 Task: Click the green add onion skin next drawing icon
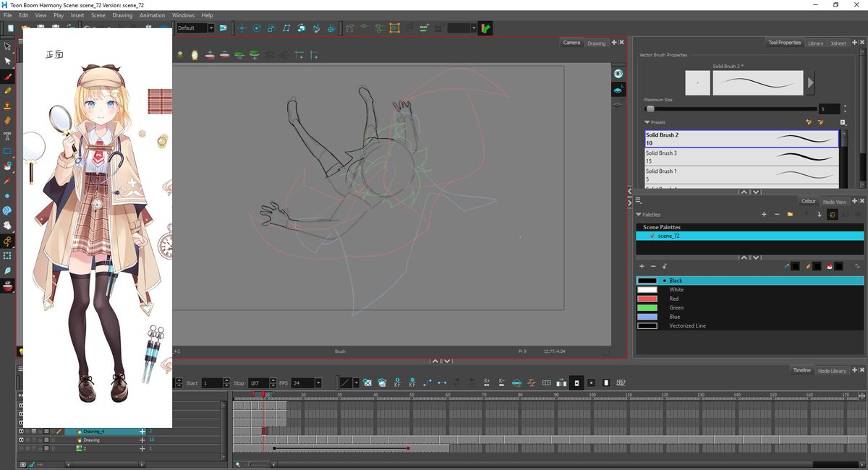(x=255, y=55)
